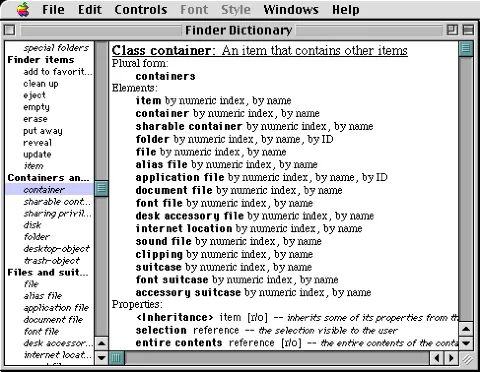
Task: Select 'add to favorit...' command
Action: 58,72
